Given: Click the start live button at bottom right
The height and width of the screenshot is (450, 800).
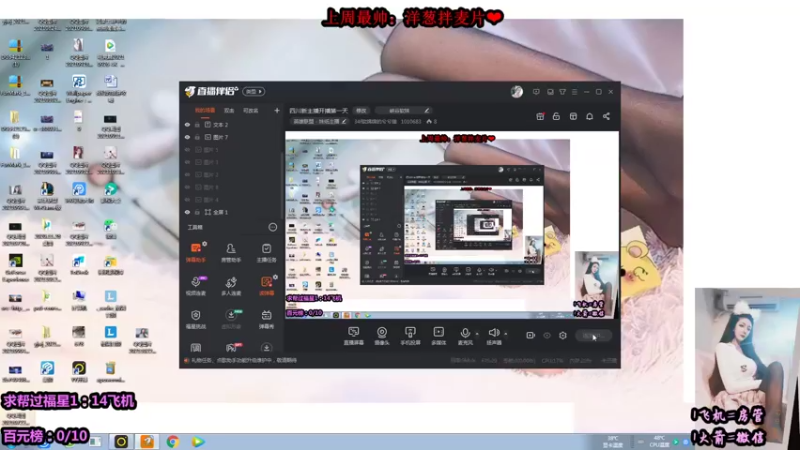Looking at the screenshot, I should [x=593, y=335].
